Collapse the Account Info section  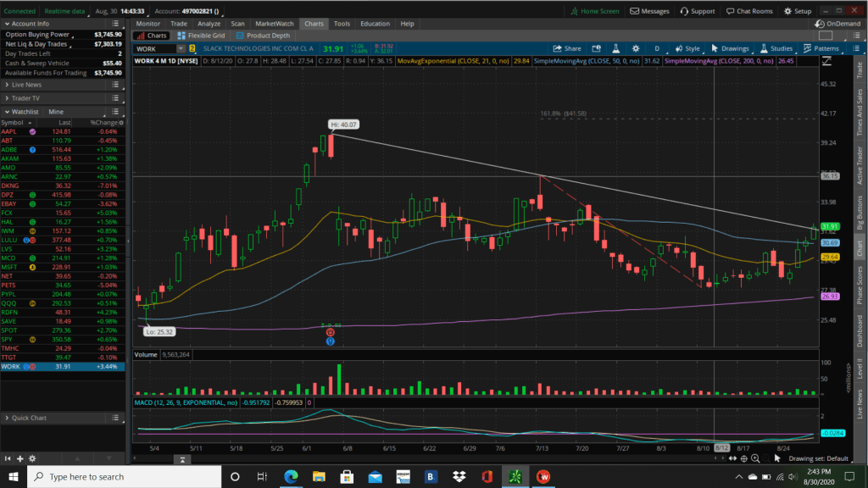(x=7, y=24)
